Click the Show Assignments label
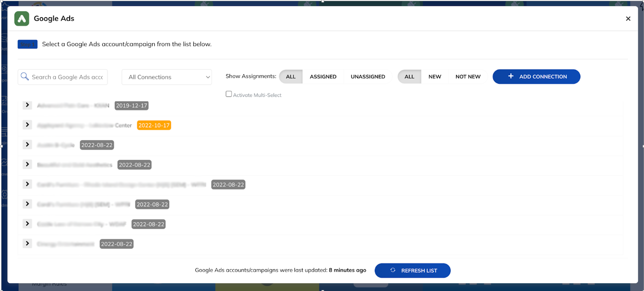Screen dimensions: 644x291 point(251,76)
